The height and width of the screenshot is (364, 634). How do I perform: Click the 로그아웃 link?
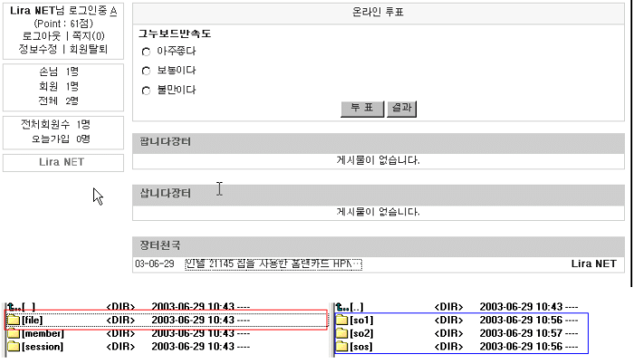point(42,36)
